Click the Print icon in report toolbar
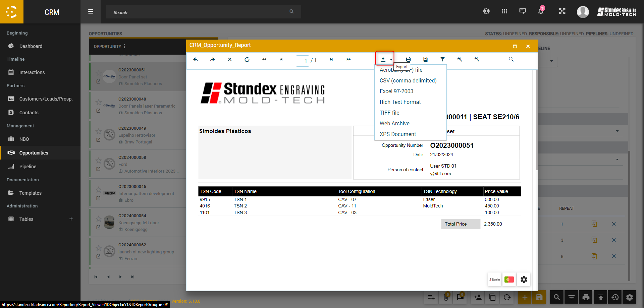 [408, 59]
